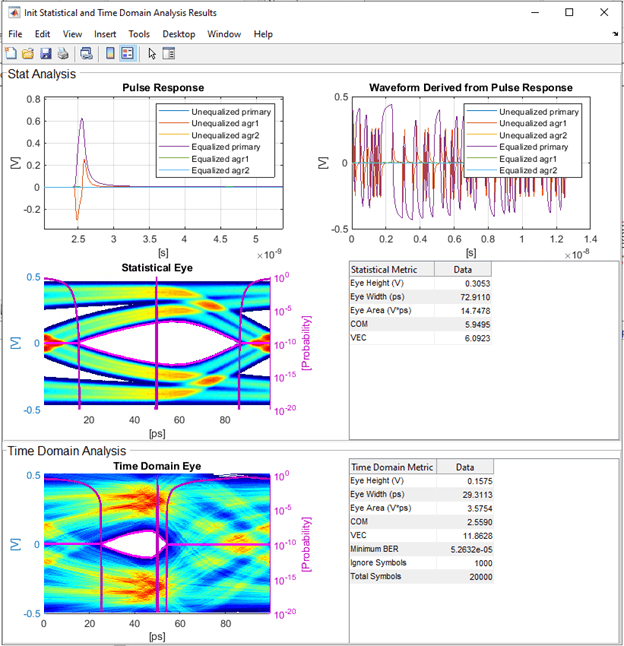Image resolution: width=624 pixels, height=646 pixels.
Task: Open the Property Inspector from the toolbar
Action: 168,53
